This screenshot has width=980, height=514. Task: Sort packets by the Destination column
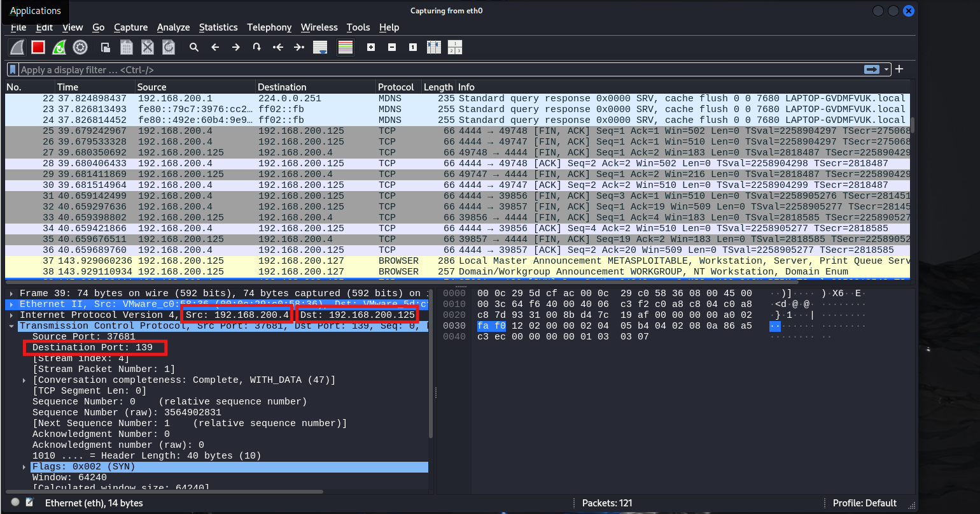coord(314,87)
